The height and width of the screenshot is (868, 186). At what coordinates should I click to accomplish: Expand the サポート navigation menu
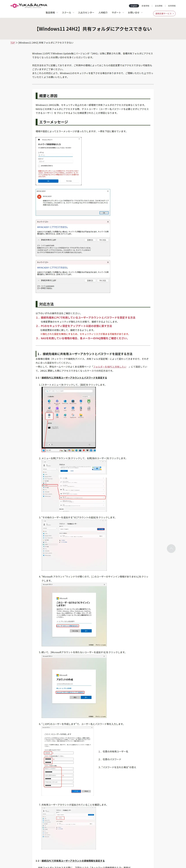coord(118,12)
